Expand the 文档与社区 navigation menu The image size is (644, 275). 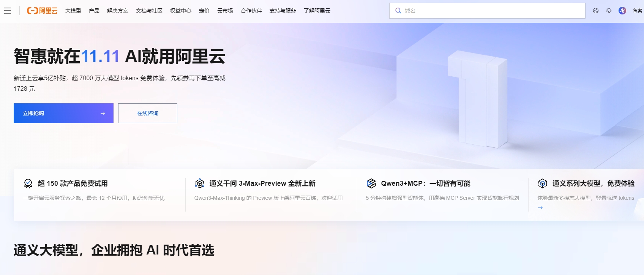point(149,11)
